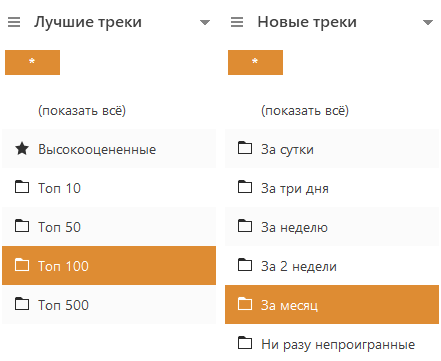Click the Лучшие треки panel title
Image resolution: width=441 pixels, height=361 pixels.
pyautogui.click(x=88, y=22)
